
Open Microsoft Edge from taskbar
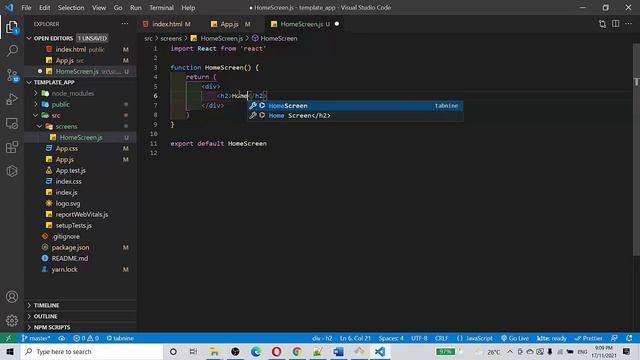point(256,351)
